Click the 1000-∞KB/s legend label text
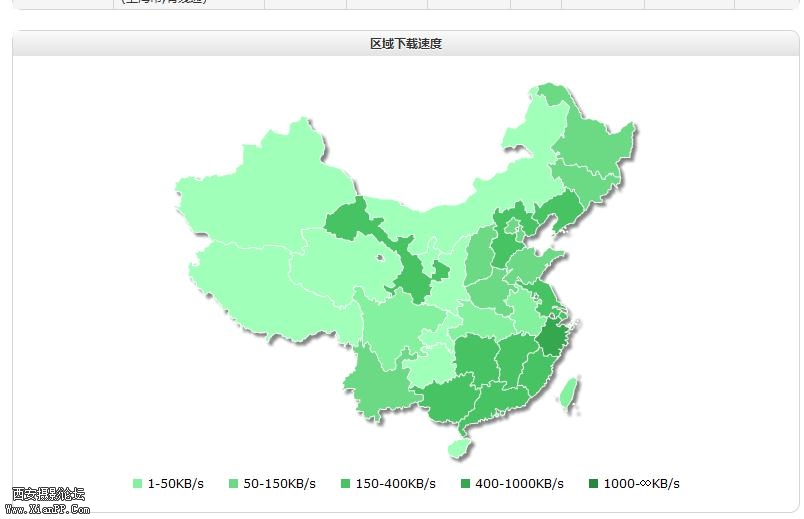804x519 pixels. [642, 484]
